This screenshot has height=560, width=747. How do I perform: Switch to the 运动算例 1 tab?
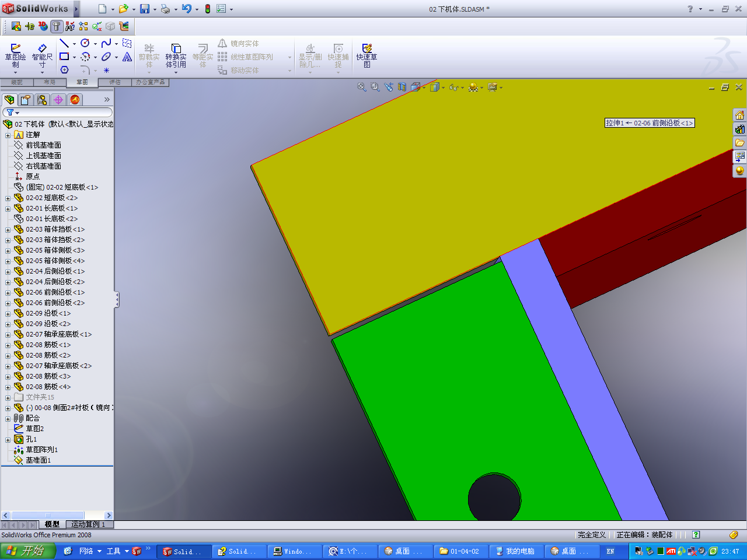tap(89, 524)
